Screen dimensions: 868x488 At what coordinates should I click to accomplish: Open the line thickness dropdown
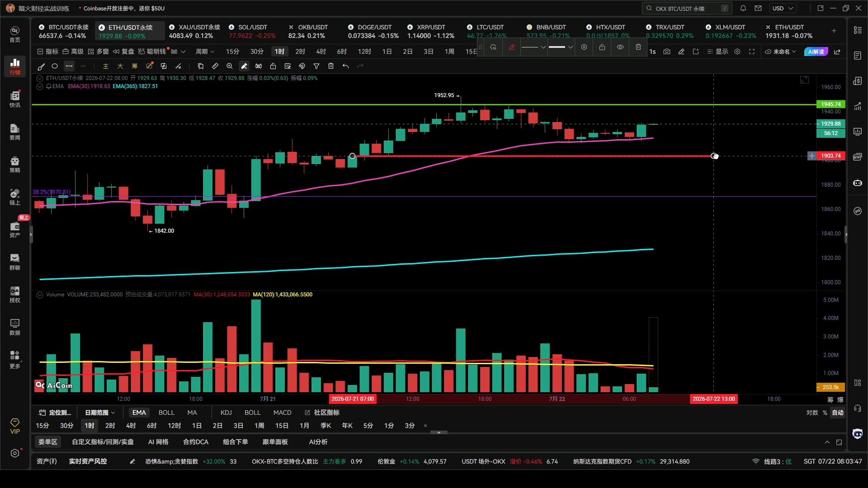561,47
